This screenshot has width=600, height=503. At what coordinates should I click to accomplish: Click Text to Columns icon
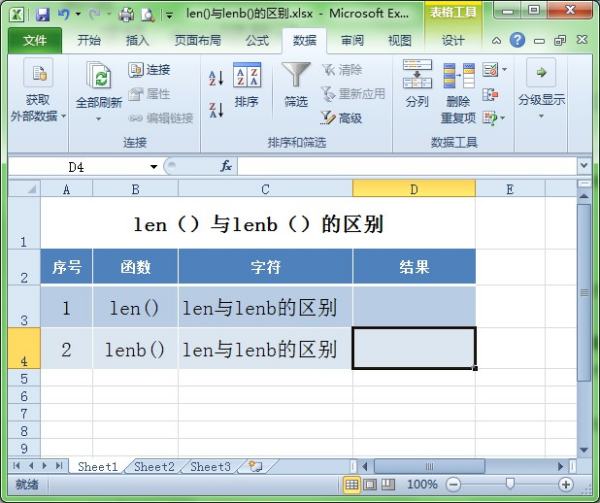pos(417,73)
